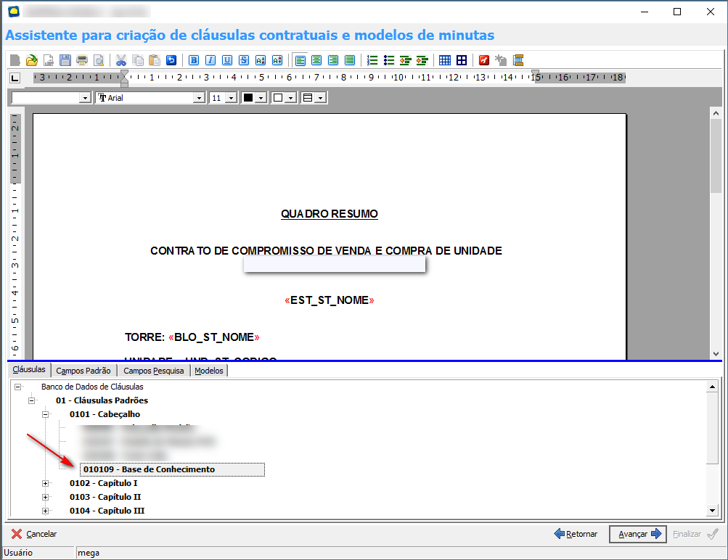Click the Cancelar button
This screenshot has width=728, height=560.
coord(34,534)
